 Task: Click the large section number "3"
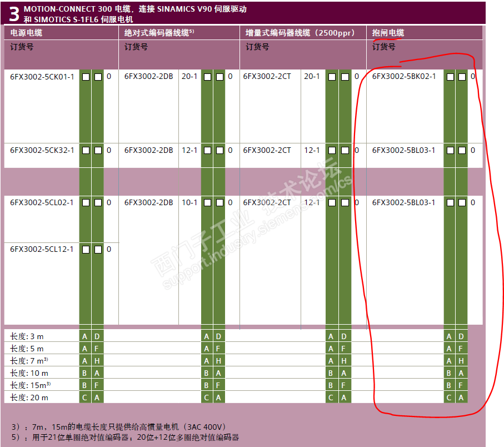tap(14, 14)
